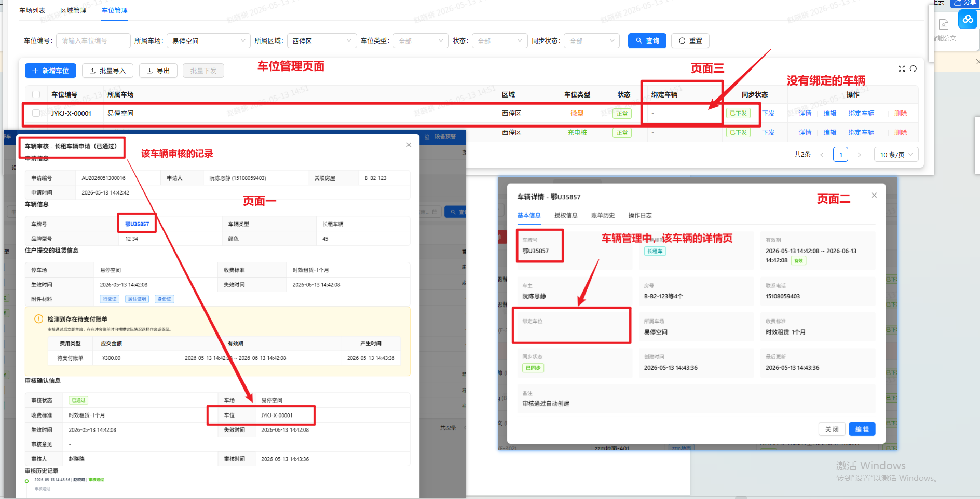Toggle the select-all checkbox in table header
The height and width of the screenshot is (499, 980).
tap(36, 94)
